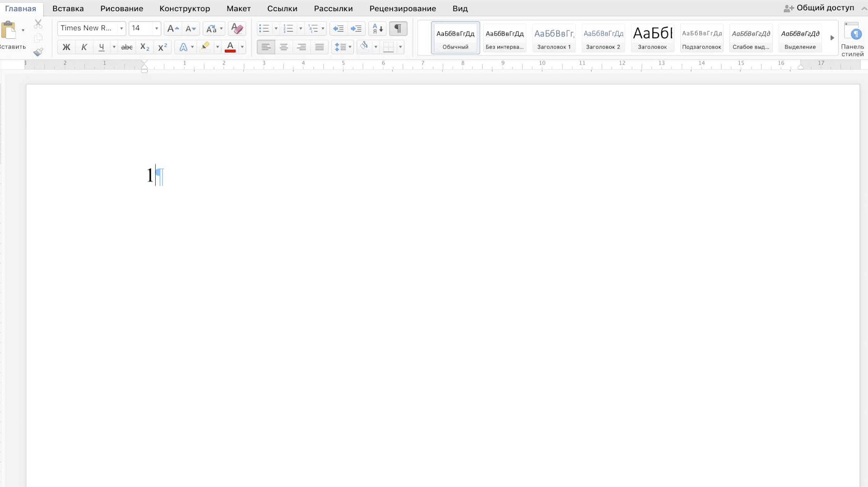868x487 pixels.
Task: Click the Paste clipboard icon
Action: [9, 30]
